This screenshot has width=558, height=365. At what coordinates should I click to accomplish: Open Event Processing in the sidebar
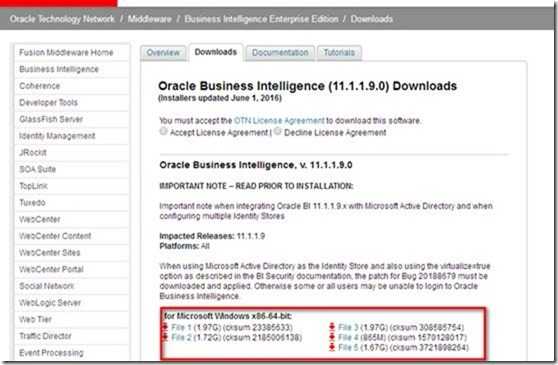click(x=51, y=353)
